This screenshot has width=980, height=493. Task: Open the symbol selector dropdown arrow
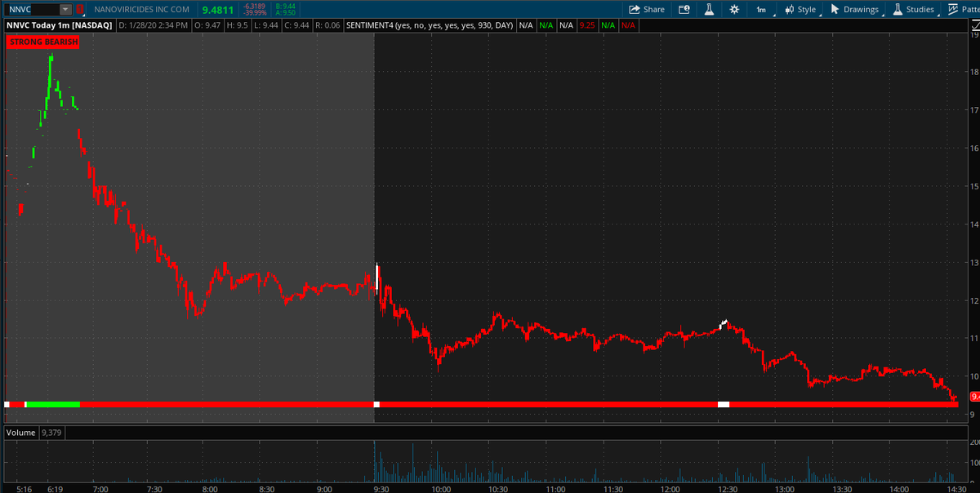(x=65, y=9)
